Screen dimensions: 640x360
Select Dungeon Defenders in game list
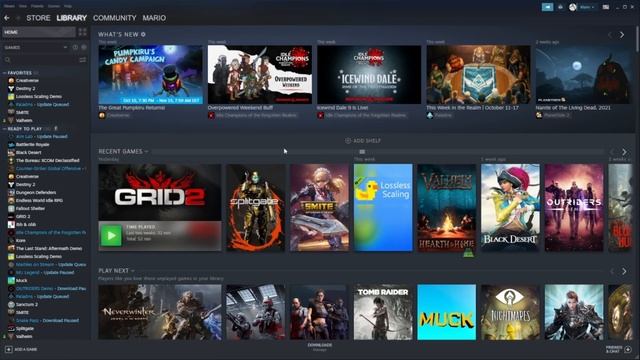(36, 192)
